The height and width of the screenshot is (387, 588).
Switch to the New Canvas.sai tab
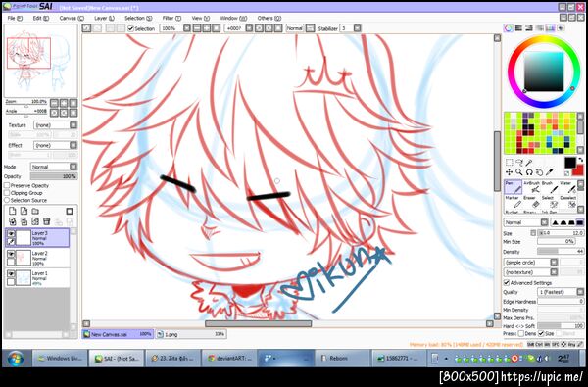pyautogui.click(x=118, y=334)
